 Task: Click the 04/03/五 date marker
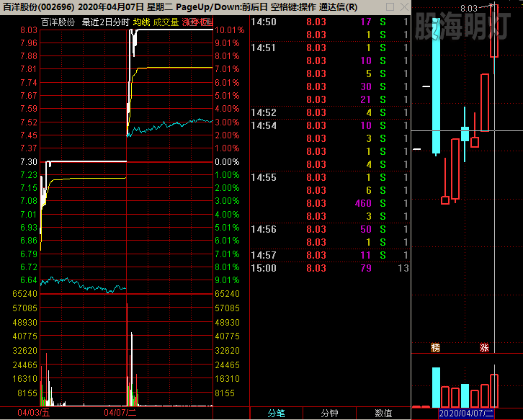click(x=33, y=413)
